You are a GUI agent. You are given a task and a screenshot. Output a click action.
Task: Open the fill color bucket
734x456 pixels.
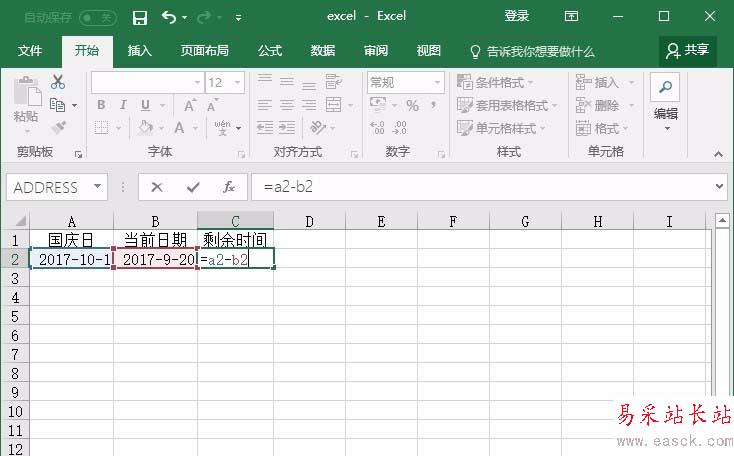146,128
